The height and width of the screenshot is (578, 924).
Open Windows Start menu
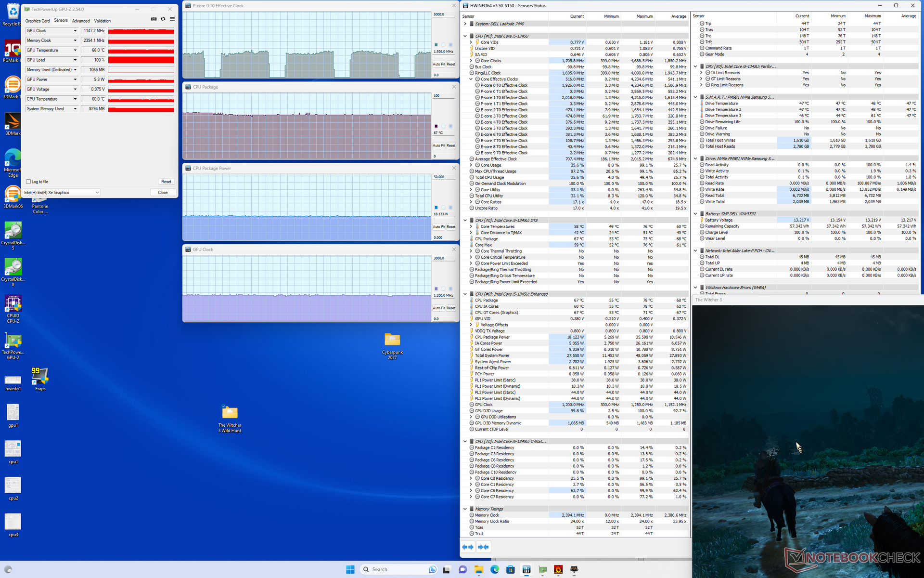pyautogui.click(x=350, y=569)
